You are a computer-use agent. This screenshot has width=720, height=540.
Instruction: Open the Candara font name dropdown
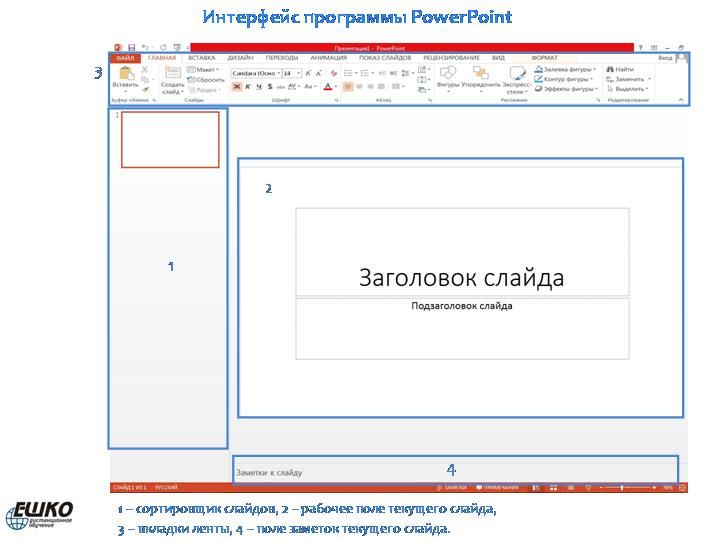(x=279, y=73)
